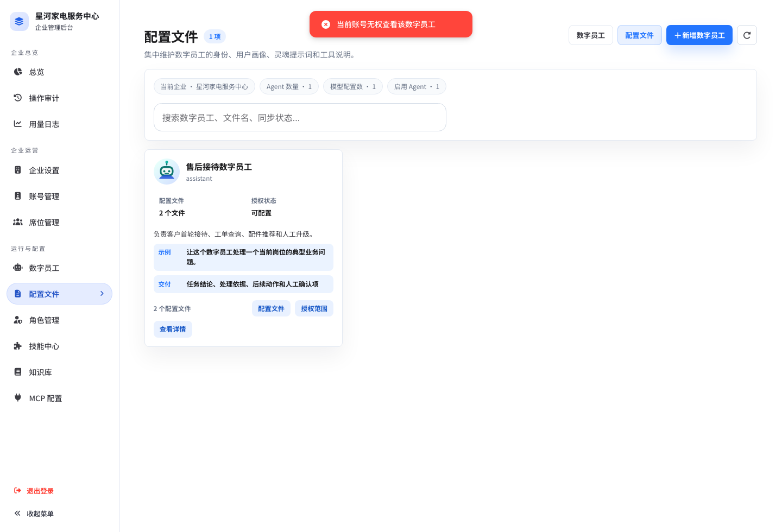Click the 示例 prompt row
The width and height of the screenshot is (782, 532).
coord(243,257)
